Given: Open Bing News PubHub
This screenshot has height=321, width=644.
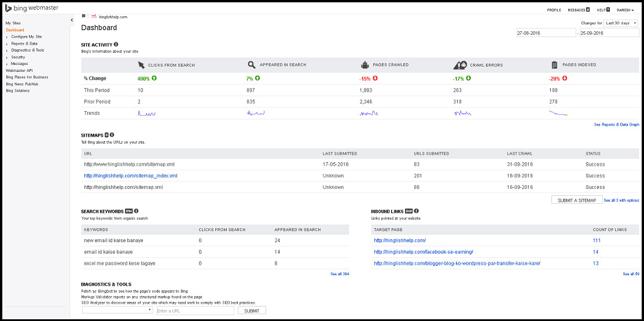Looking at the screenshot, I should click(x=21, y=84).
